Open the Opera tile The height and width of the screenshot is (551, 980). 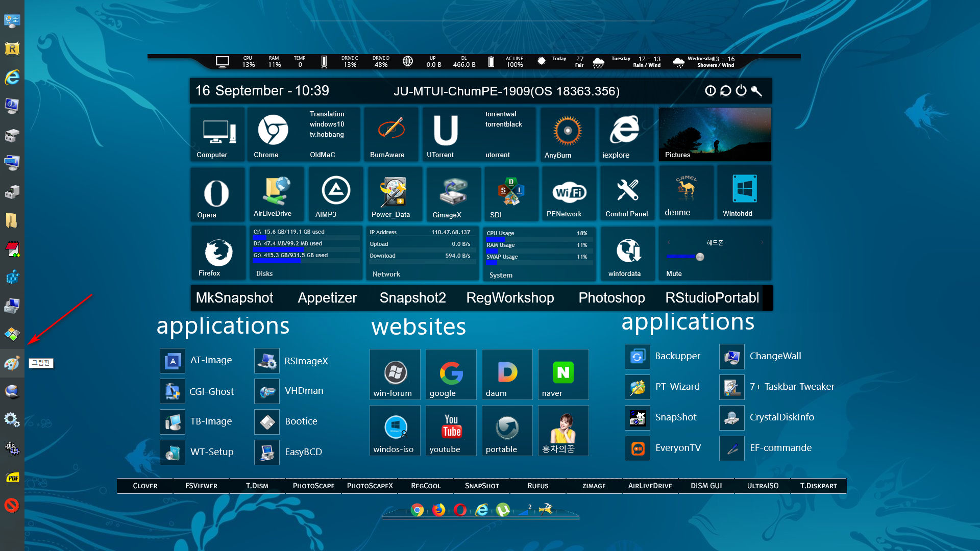pyautogui.click(x=217, y=194)
